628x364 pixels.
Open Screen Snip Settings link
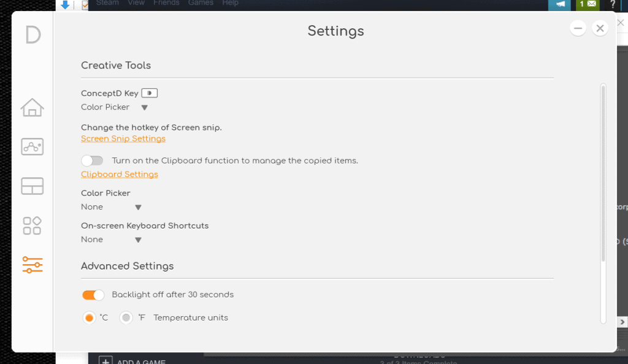pos(123,138)
